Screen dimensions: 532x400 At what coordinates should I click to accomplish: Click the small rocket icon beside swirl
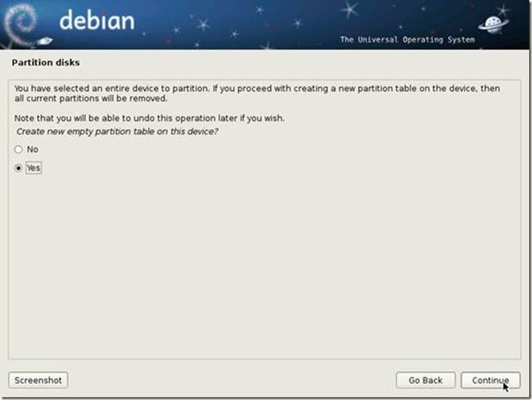45,41
